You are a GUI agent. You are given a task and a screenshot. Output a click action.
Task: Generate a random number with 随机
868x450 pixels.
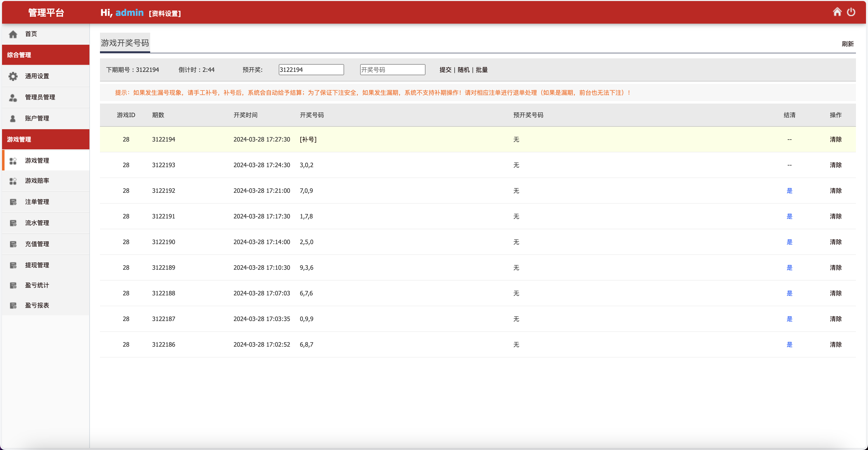(463, 69)
